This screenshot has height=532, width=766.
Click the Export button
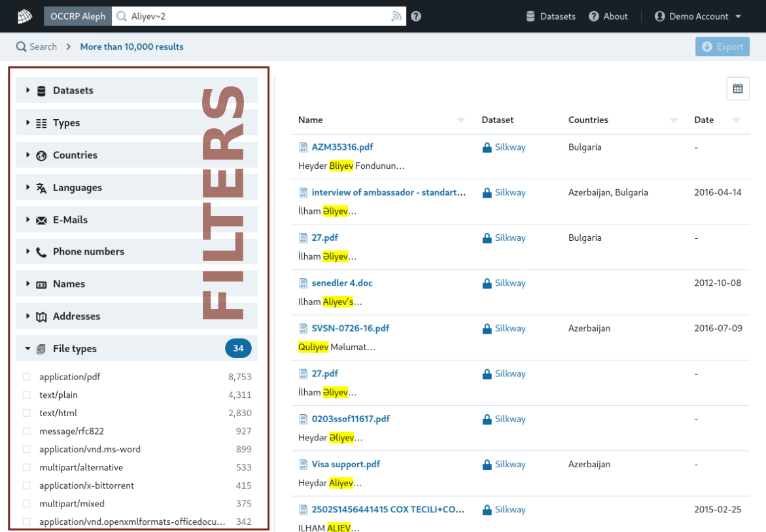(x=723, y=46)
